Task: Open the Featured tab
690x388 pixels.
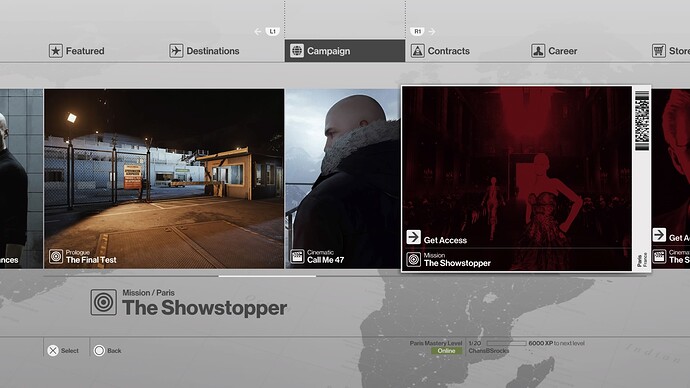Action: pos(77,51)
